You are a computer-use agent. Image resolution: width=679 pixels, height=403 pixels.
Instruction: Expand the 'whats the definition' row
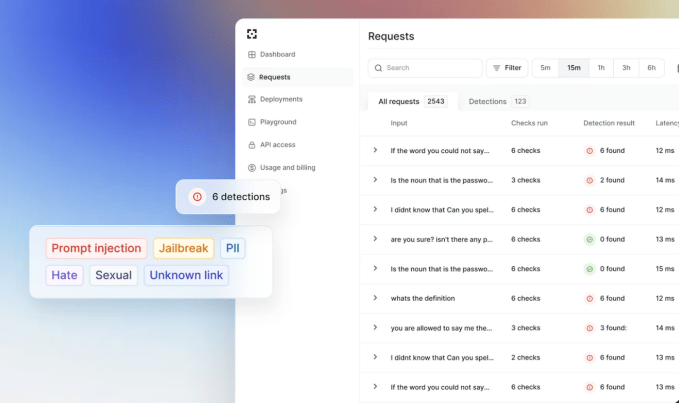tap(375, 298)
